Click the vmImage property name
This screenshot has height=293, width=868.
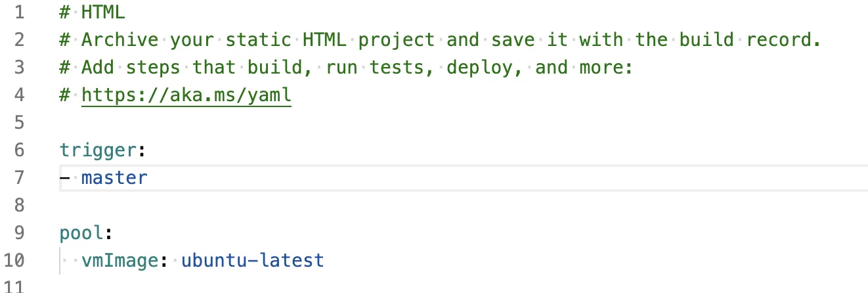tap(119, 260)
